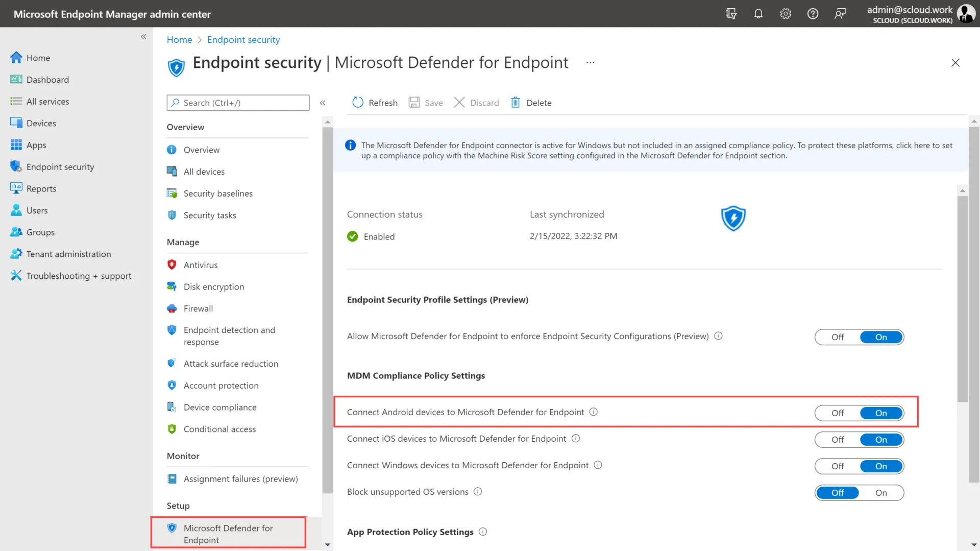Open Apps in left navigation

click(x=28, y=145)
